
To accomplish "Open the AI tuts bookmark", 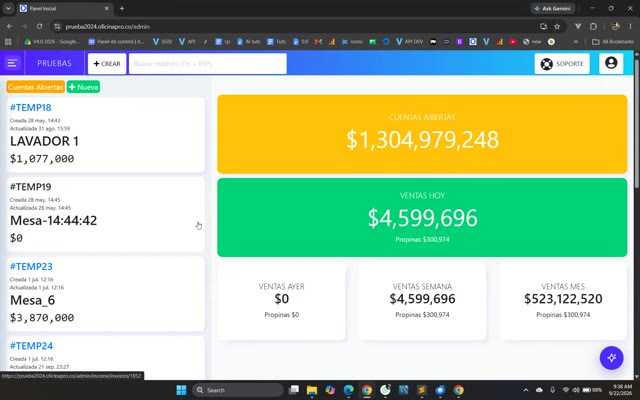I will click(249, 42).
